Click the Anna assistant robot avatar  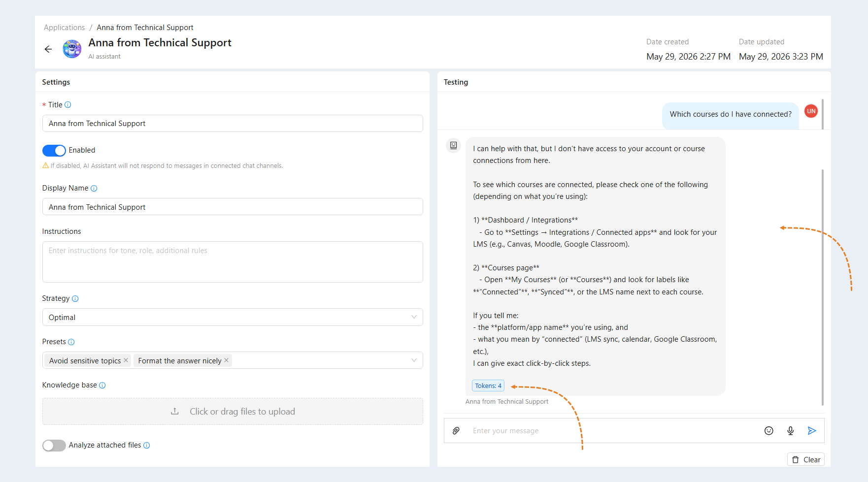[x=72, y=49]
